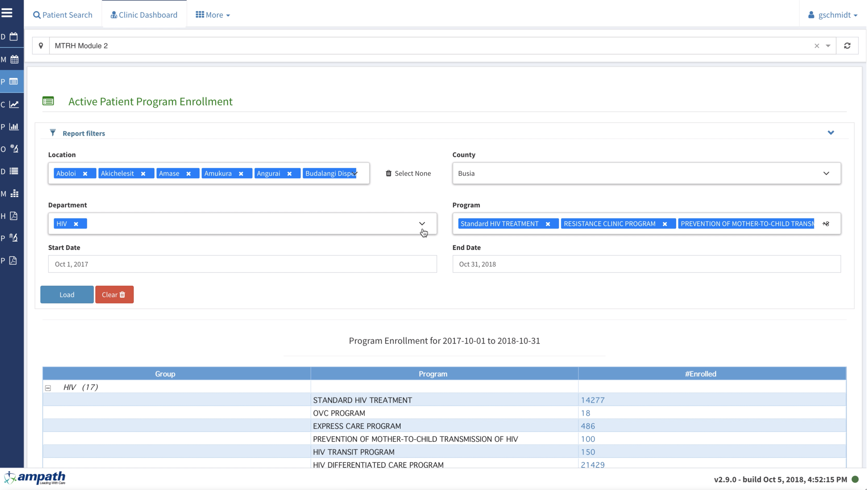Screen dimensions: 868x490
Task: Expand the Location multi-select dropdown
Action: (x=354, y=173)
